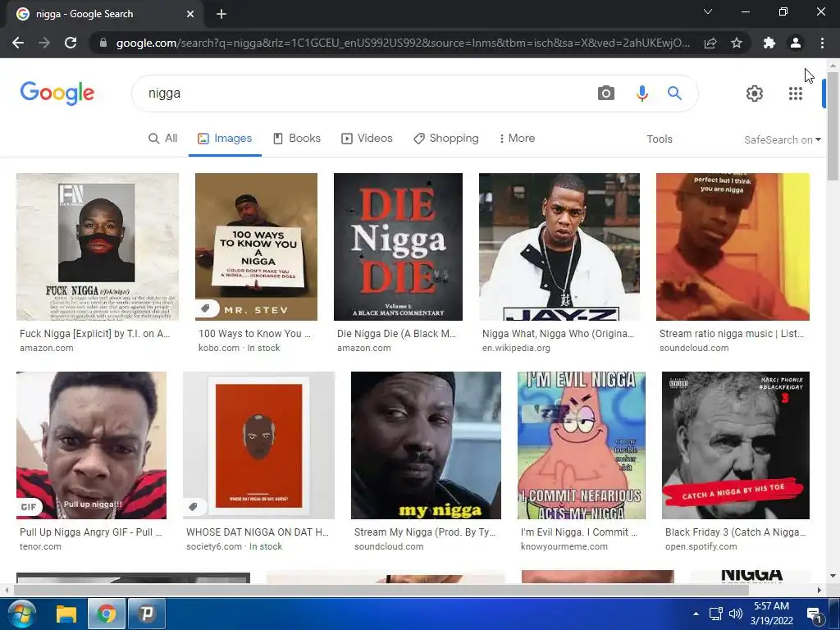Image resolution: width=840 pixels, height=630 pixels.
Task: Submit search using the blue magnifier icon
Action: (674, 94)
